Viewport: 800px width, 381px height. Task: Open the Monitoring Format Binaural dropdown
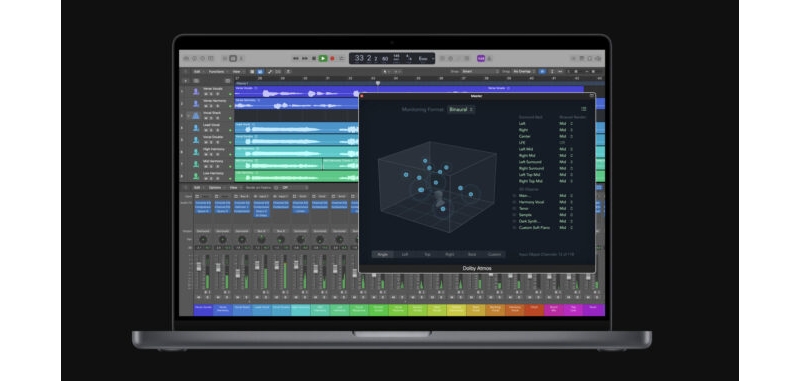pos(461,109)
